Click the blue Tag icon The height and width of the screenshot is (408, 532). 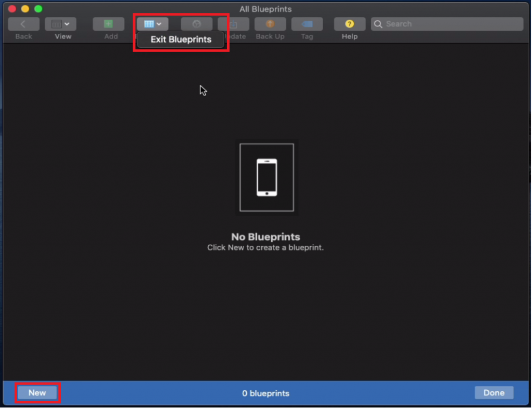pos(307,24)
